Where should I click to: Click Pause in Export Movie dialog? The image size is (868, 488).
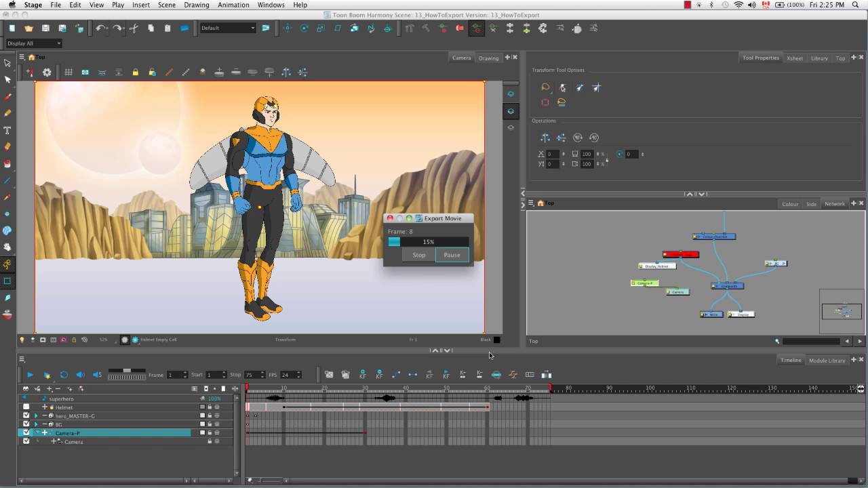(452, 255)
